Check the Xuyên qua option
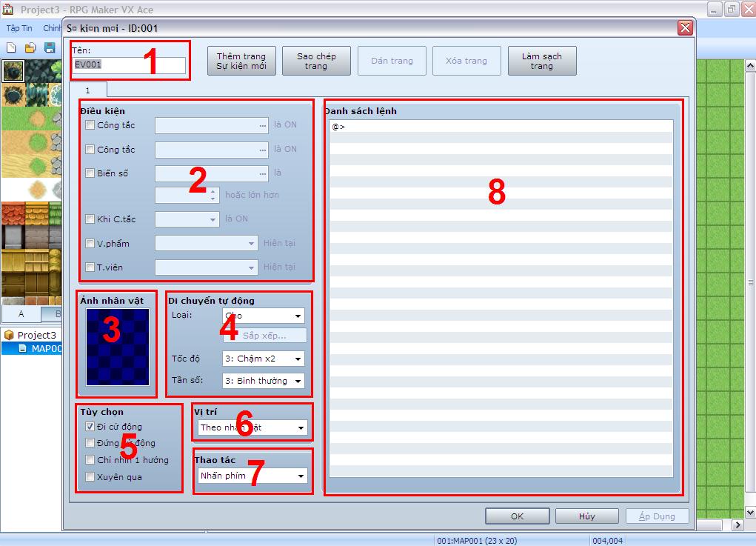 (90, 476)
